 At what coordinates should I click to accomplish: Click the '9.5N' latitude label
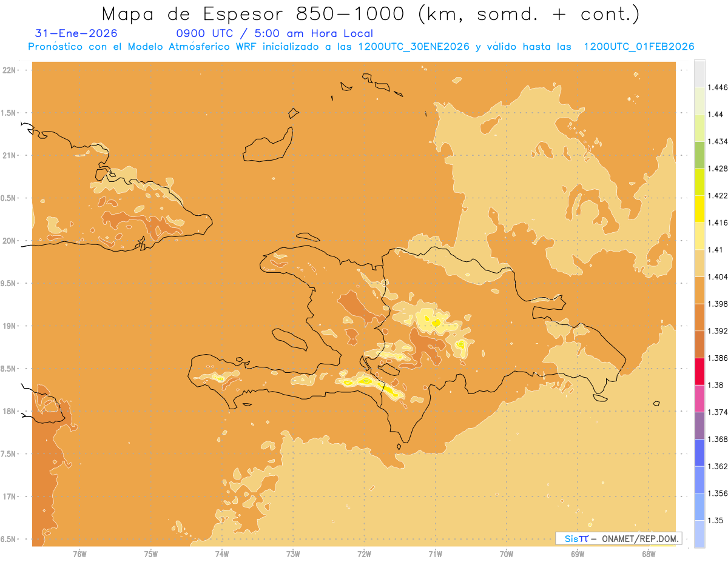(x=10, y=284)
